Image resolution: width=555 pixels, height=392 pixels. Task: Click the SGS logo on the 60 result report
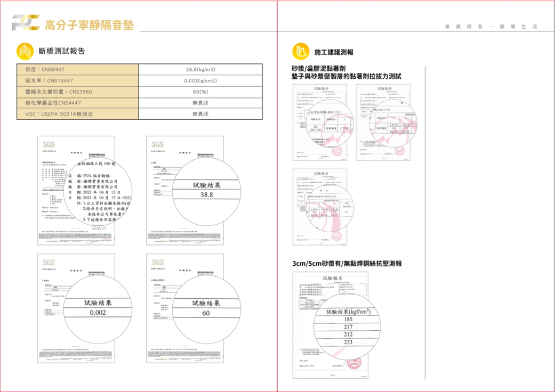157,262
